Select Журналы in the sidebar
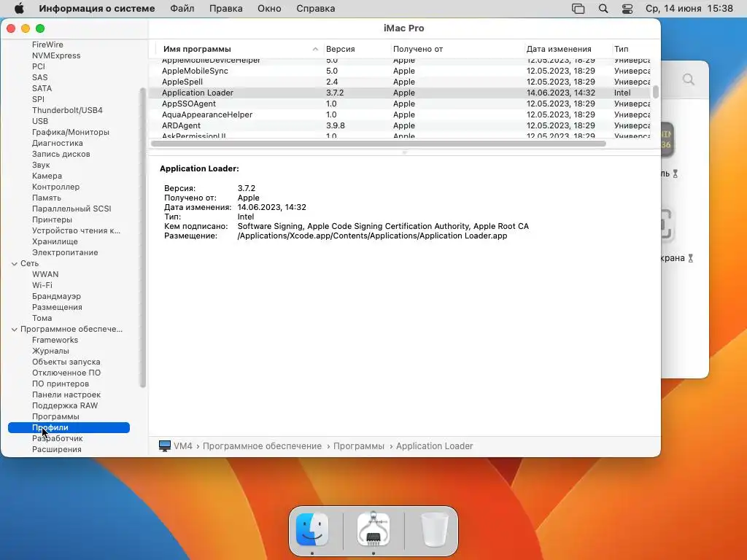747x560 pixels. pyautogui.click(x=50, y=351)
